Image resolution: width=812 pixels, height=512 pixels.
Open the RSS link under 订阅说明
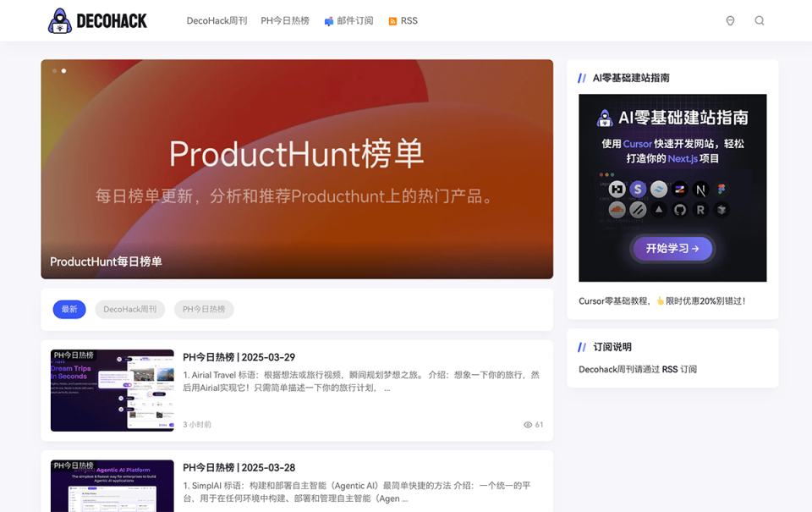pos(668,369)
